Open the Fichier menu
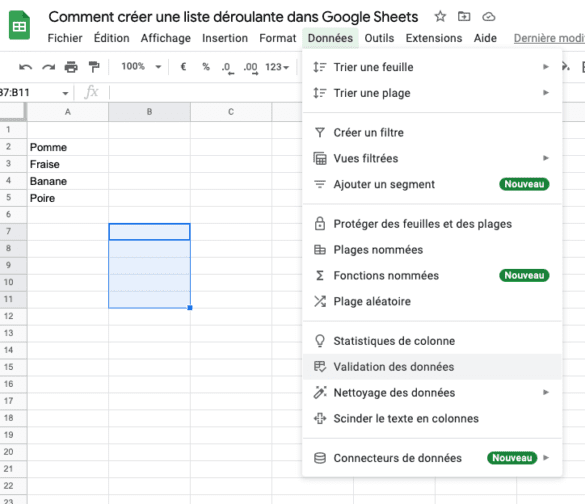 65,38
